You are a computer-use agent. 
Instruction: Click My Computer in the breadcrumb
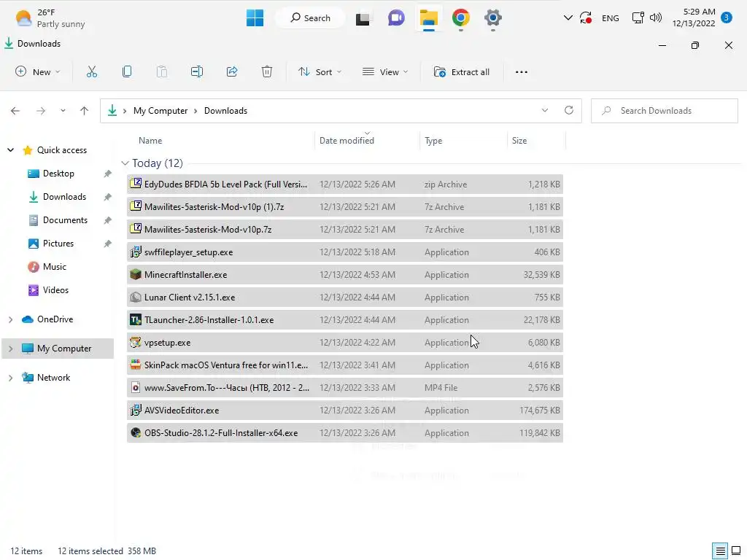(160, 111)
